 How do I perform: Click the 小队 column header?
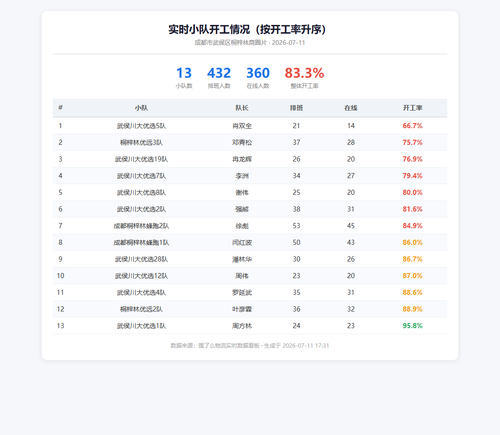[x=141, y=108]
